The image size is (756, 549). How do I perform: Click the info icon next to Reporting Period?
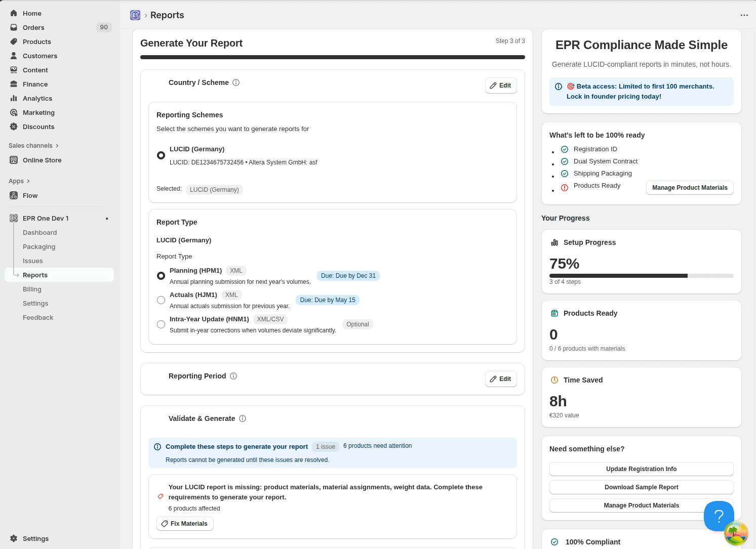point(233,376)
